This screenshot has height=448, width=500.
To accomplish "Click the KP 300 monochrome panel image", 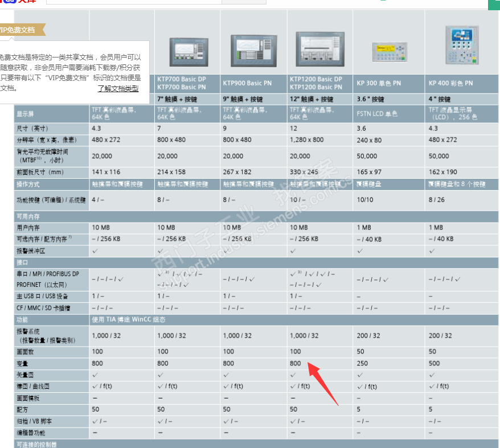I will tap(390, 52).
